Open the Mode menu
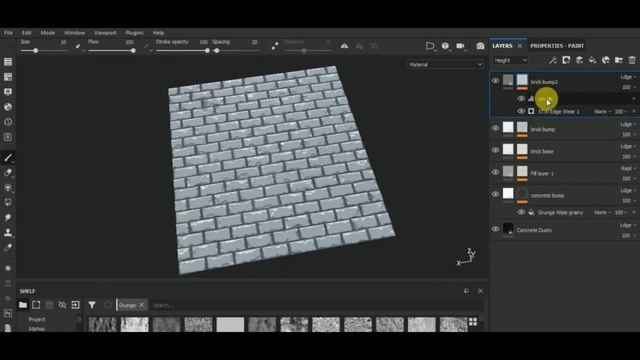 point(48,33)
